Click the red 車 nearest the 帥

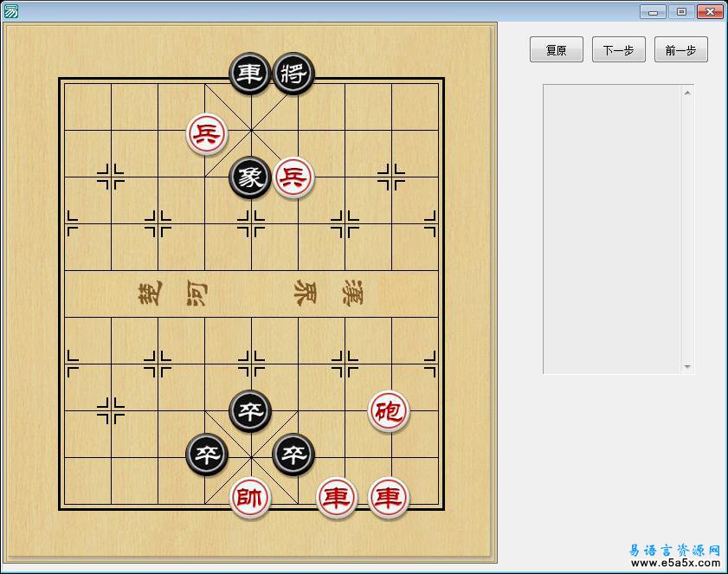click(336, 498)
